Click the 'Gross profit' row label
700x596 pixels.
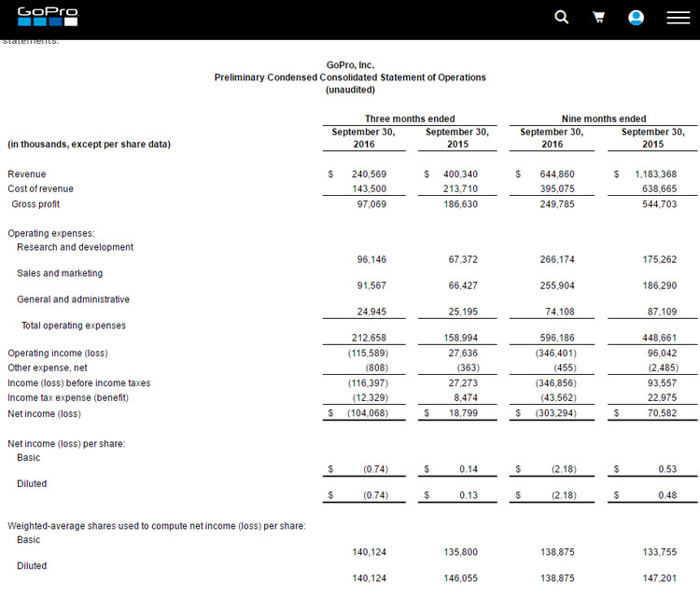(35, 204)
